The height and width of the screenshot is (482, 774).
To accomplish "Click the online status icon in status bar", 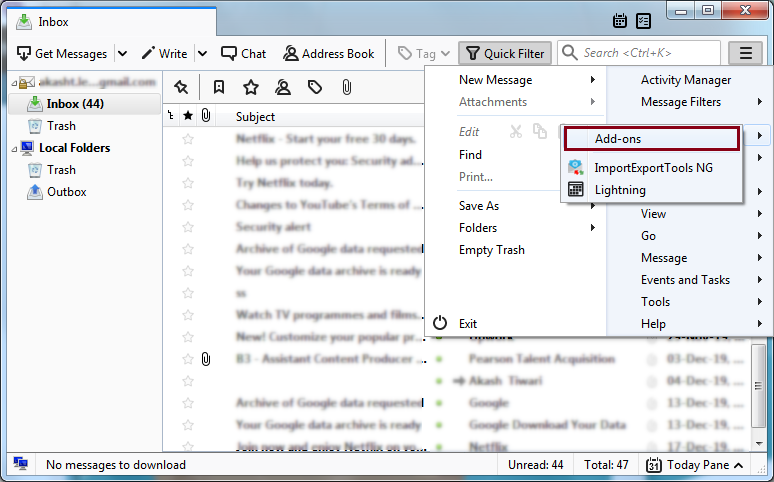I will pyautogui.click(x=20, y=464).
